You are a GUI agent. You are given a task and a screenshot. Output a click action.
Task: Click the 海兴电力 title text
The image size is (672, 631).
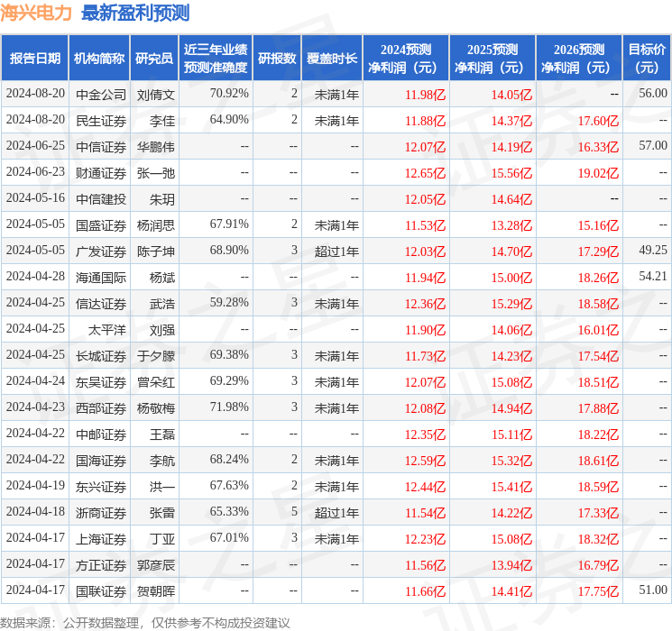(35, 13)
